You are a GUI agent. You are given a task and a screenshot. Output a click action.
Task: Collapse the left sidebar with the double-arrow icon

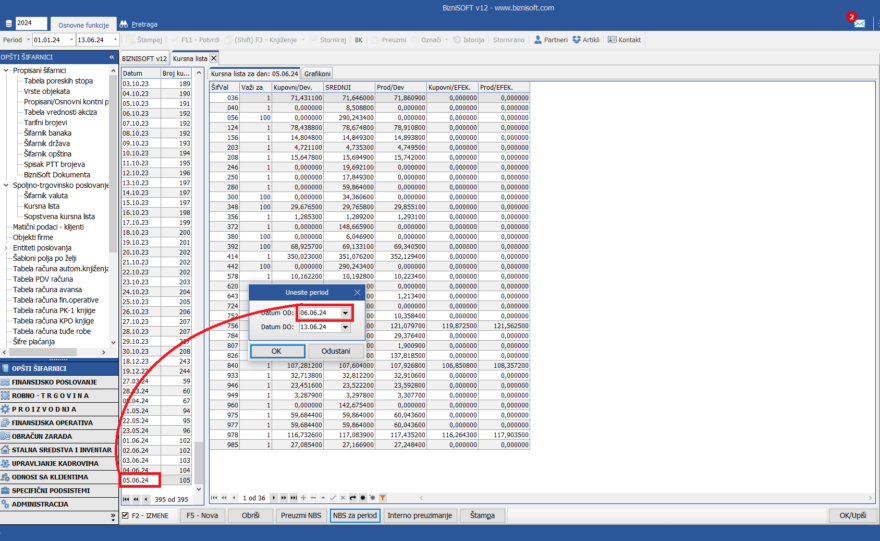pos(111,58)
